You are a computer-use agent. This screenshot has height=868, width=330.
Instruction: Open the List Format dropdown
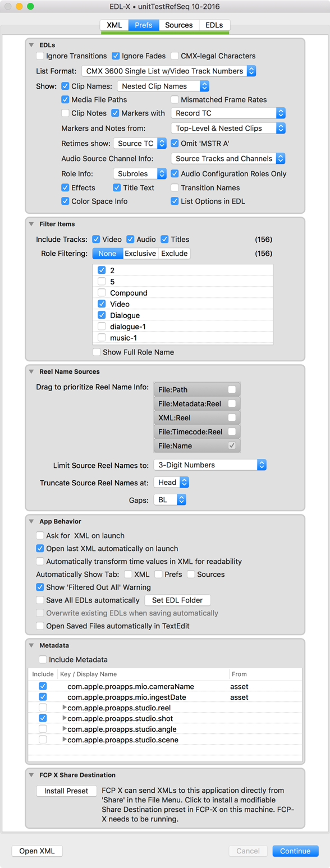[169, 71]
